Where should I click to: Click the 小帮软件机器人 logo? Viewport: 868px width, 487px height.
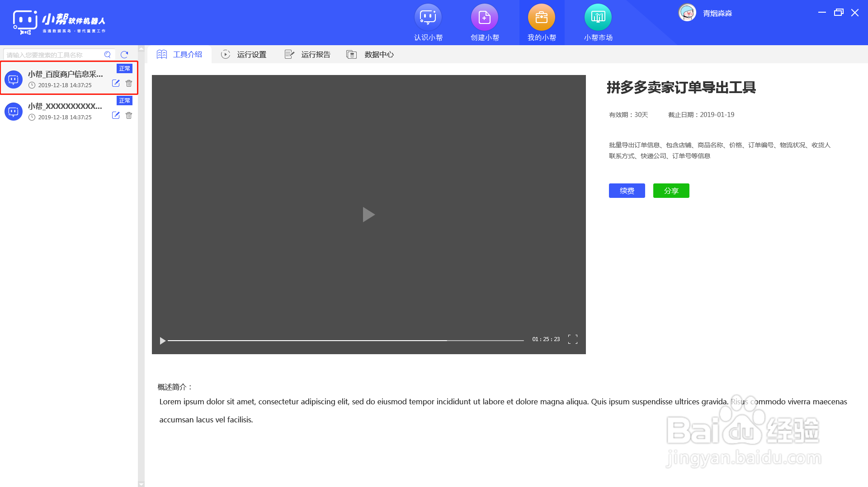click(x=59, y=22)
